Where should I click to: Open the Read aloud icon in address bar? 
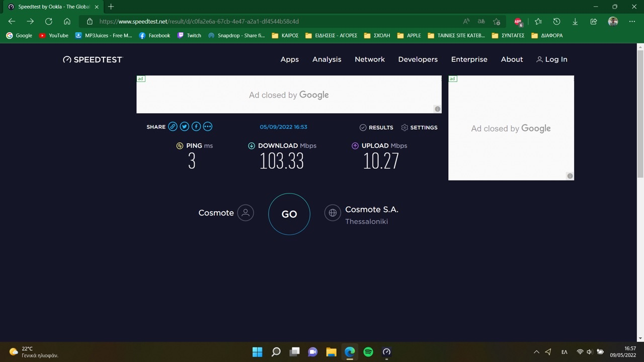pyautogui.click(x=466, y=21)
